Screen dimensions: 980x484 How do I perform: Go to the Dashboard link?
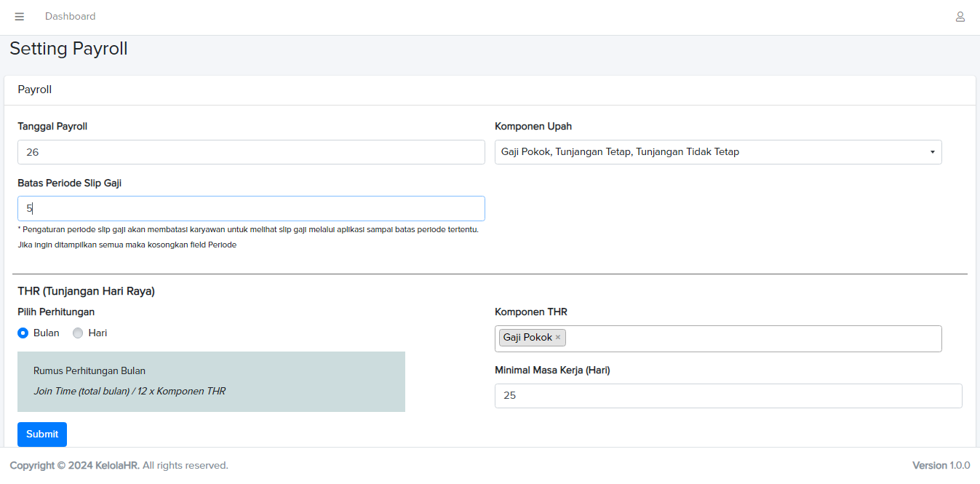70,17
